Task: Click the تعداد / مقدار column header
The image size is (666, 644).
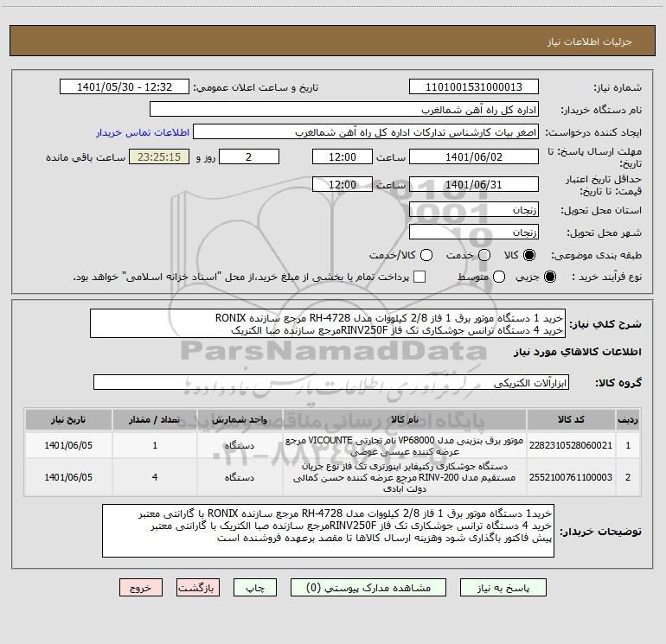Action: click(155, 419)
